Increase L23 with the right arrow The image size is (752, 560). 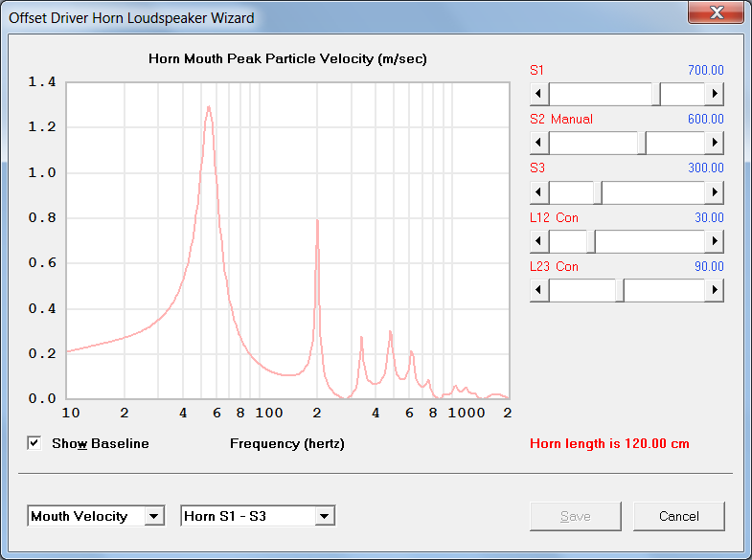pyautogui.click(x=715, y=290)
